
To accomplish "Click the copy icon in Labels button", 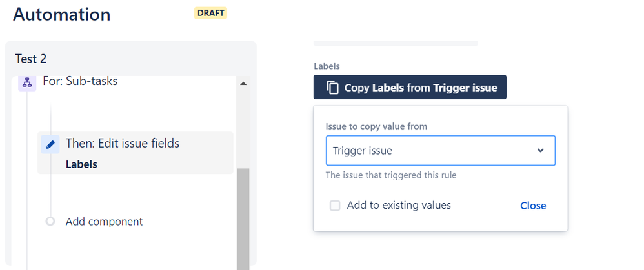I will click(x=332, y=88).
